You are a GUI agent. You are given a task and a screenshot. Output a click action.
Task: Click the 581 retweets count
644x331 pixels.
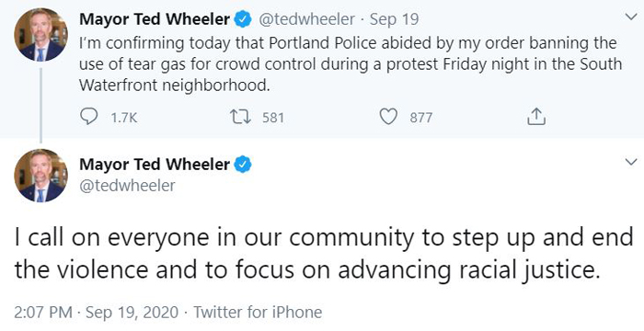[x=273, y=118]
